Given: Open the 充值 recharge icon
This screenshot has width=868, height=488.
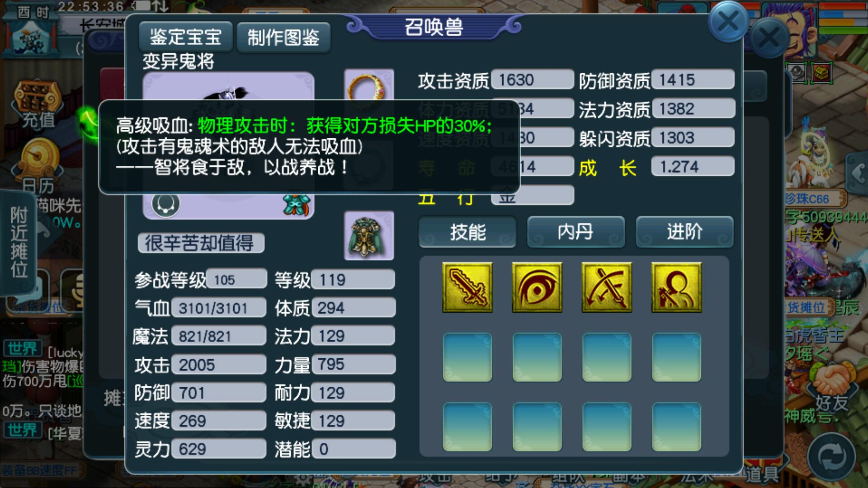Looking at the screenshot, I should click(x=38, y=105).
